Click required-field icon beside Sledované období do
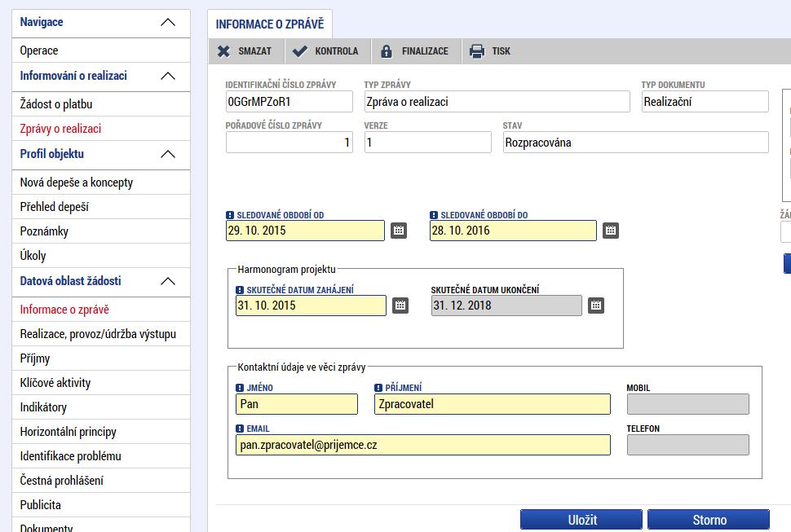This screenshot has height=532, width=791. click(434, 215)
